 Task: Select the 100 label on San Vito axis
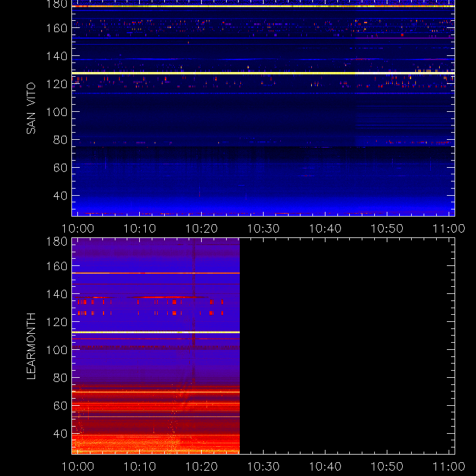(x=57, y=112)
